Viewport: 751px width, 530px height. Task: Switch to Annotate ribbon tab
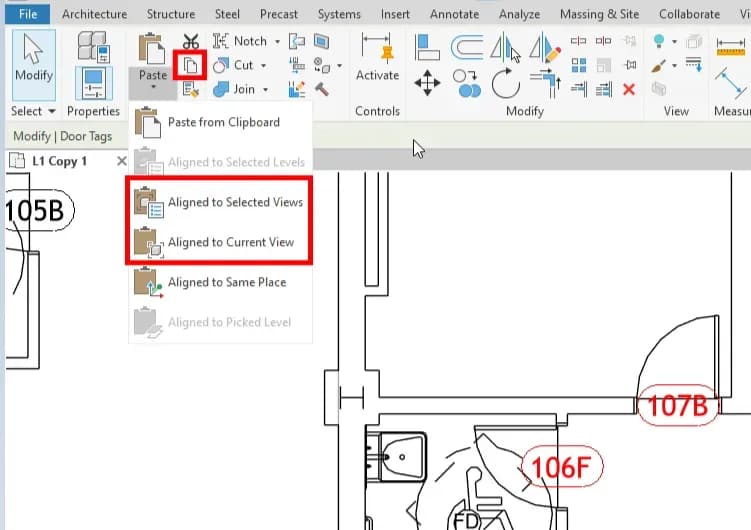coord(454,14)
